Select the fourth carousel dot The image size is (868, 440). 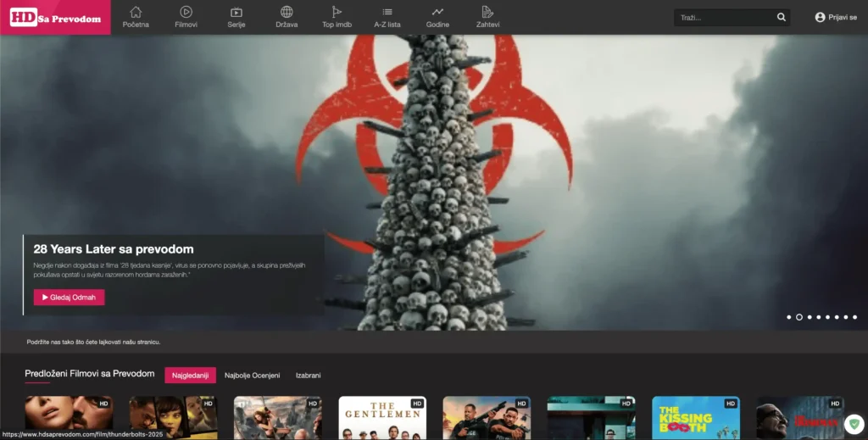point(819,317)
